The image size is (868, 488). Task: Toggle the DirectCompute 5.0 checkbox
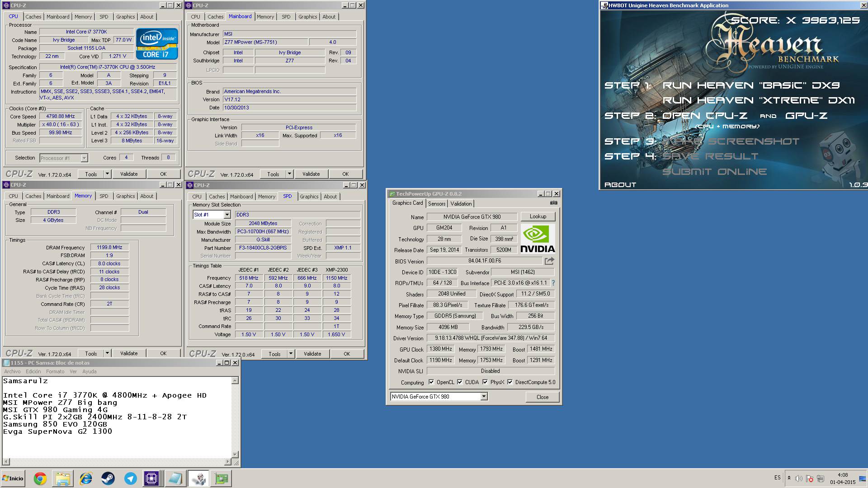pyautogui.click(x=510, y=382)
